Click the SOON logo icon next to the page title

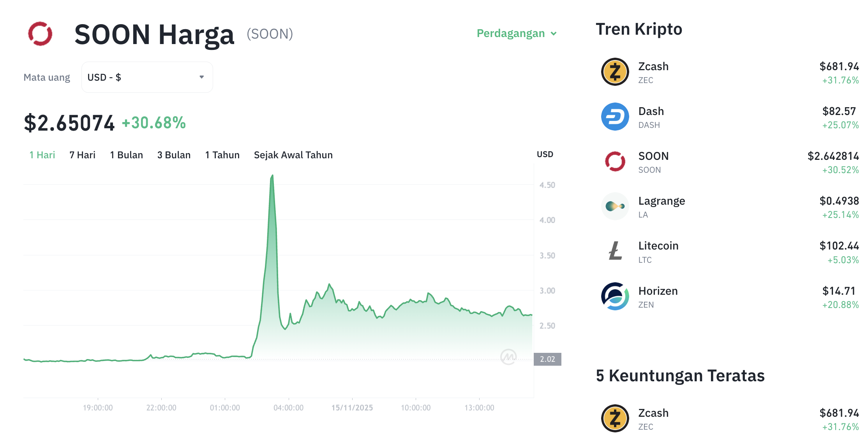(x=41, y=34)
